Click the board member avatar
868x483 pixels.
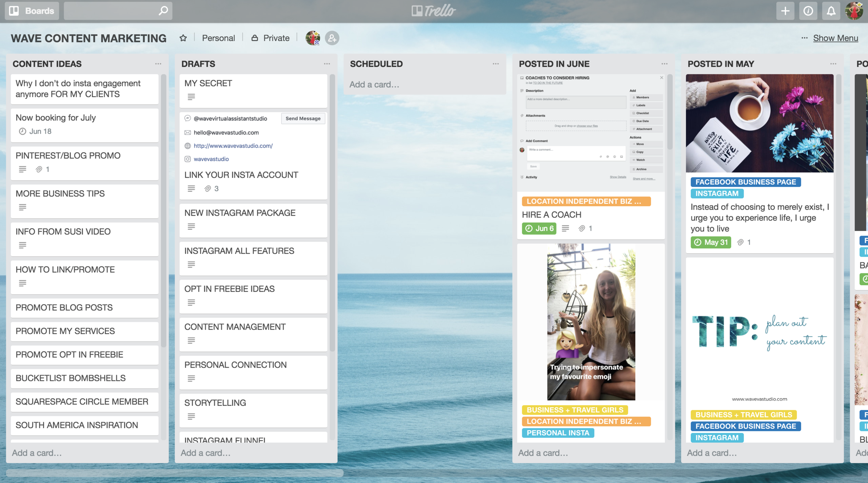[313, 38]
